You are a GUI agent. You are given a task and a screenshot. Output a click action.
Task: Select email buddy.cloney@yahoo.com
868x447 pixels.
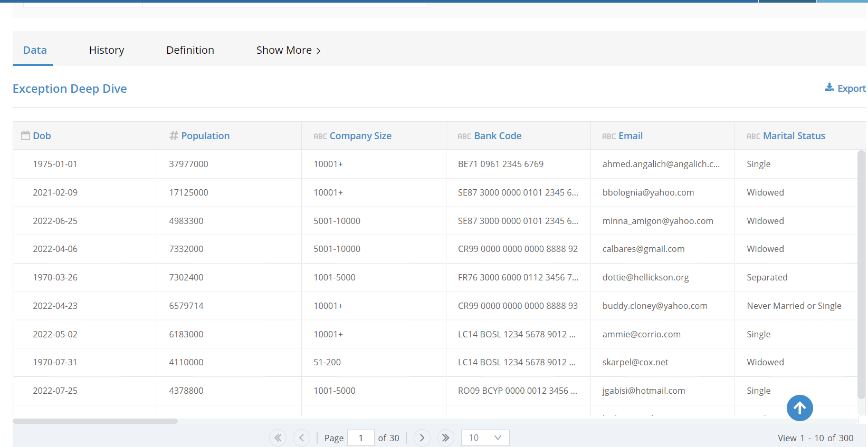point(655,306)
